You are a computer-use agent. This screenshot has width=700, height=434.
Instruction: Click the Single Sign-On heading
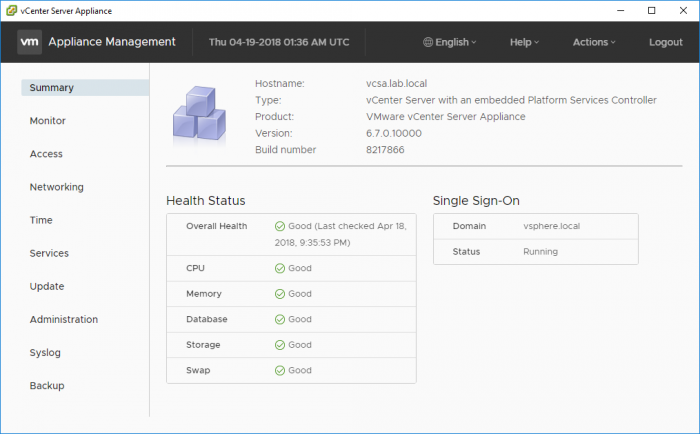coord(476,201)
